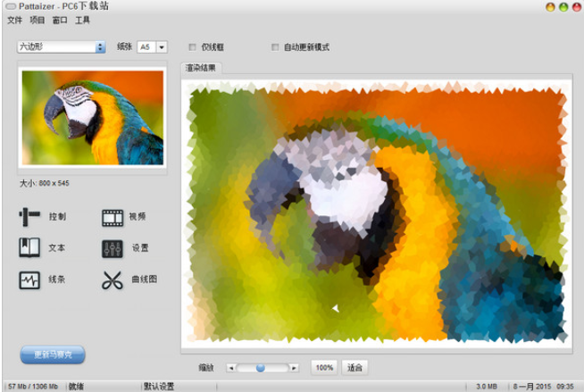Open the 纸张 A5 paper size dropdown

pos(162,47)
